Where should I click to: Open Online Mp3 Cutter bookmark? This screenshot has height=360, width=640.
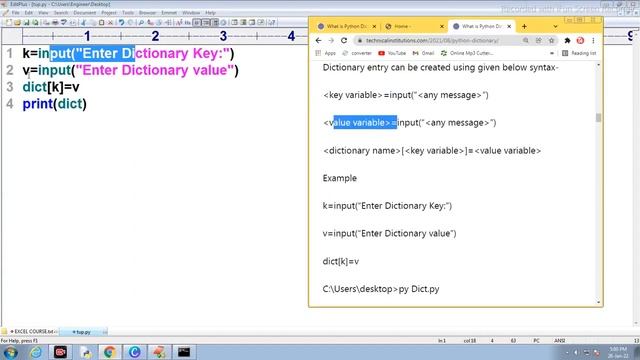[x=467, y=53]
